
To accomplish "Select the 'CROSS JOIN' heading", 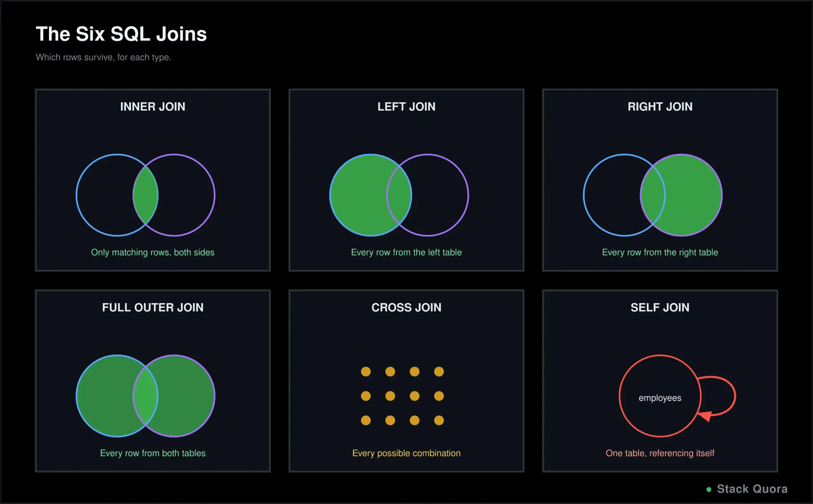I will pos(406,307).
